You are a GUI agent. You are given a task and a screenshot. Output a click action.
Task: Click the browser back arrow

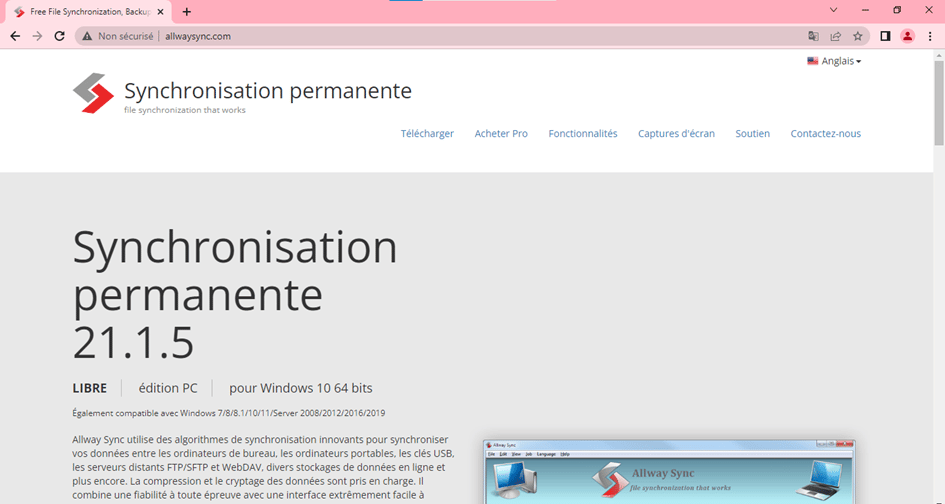14,36
